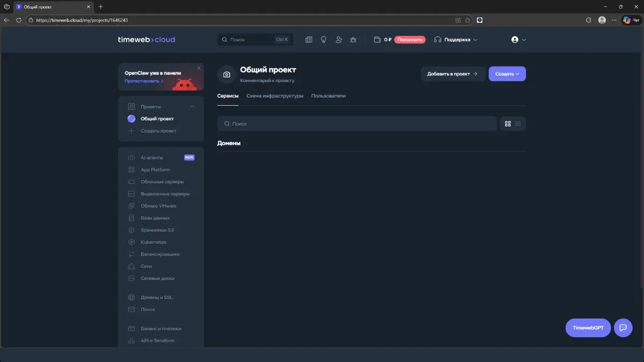Open Балансировщики section
The height and width of the screenshot is (362, 644).
161,254
